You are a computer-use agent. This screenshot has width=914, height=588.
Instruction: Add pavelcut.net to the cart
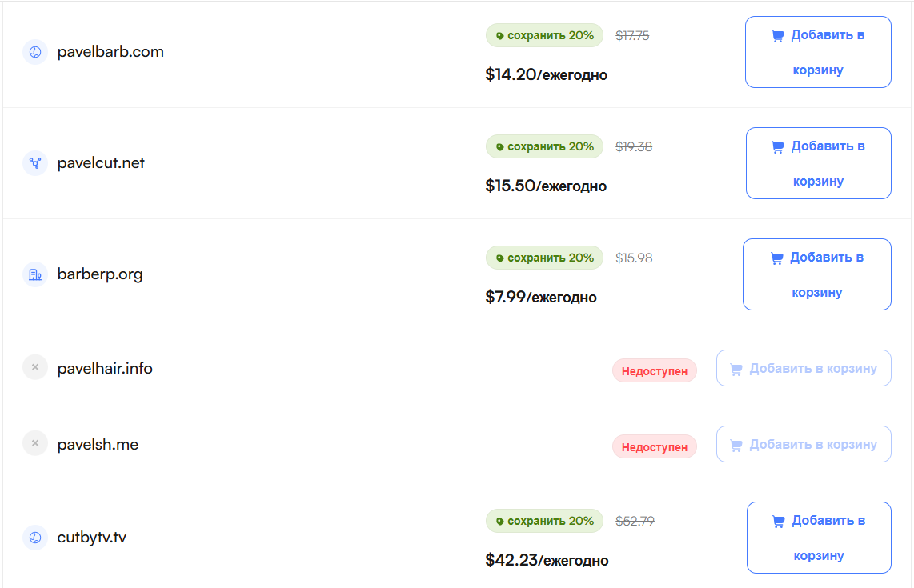point(818,163)
